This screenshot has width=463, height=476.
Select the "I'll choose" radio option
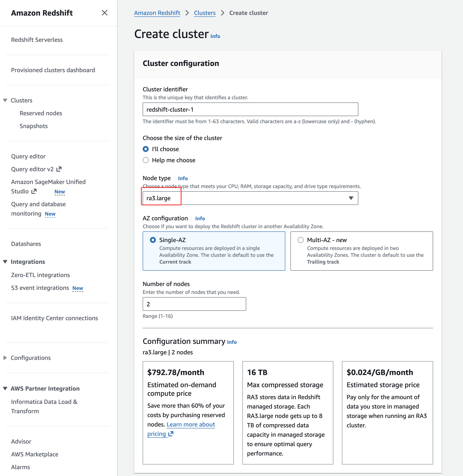(146, 149)
